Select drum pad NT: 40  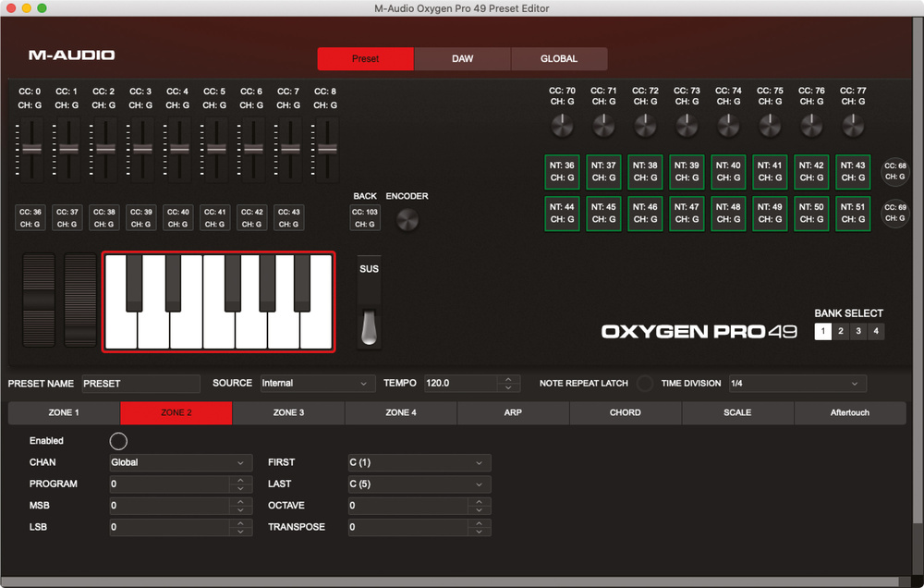click(728, 172)
